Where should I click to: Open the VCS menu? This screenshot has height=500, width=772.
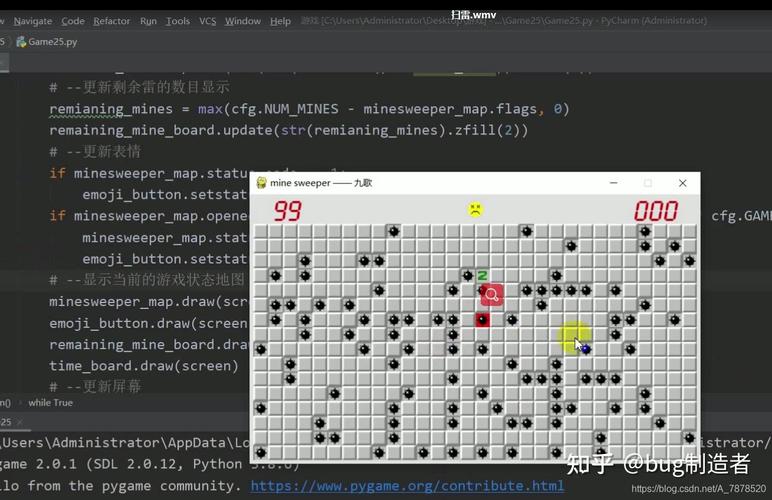(207, 21)
